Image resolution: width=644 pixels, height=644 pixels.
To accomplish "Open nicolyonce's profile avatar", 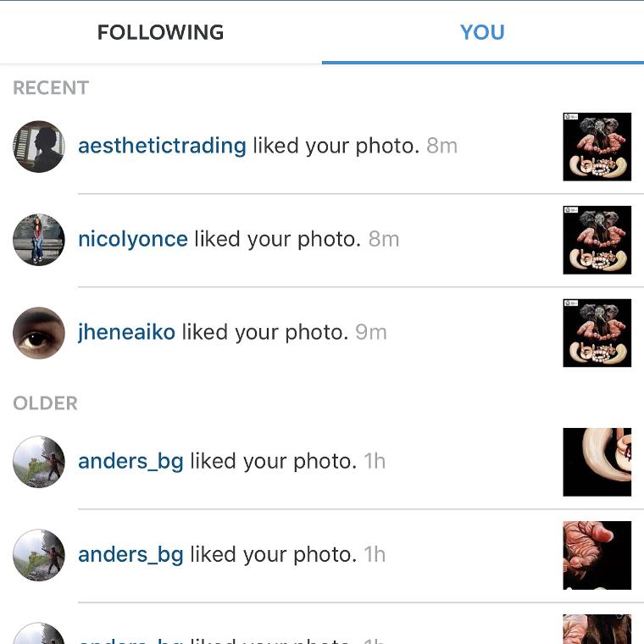I will 39,240.
